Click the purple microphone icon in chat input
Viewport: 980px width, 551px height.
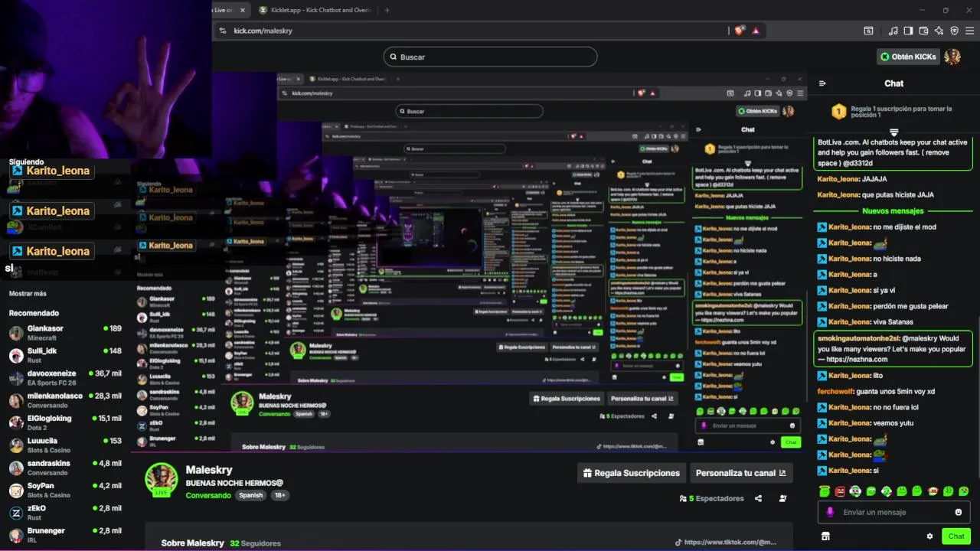830,512
